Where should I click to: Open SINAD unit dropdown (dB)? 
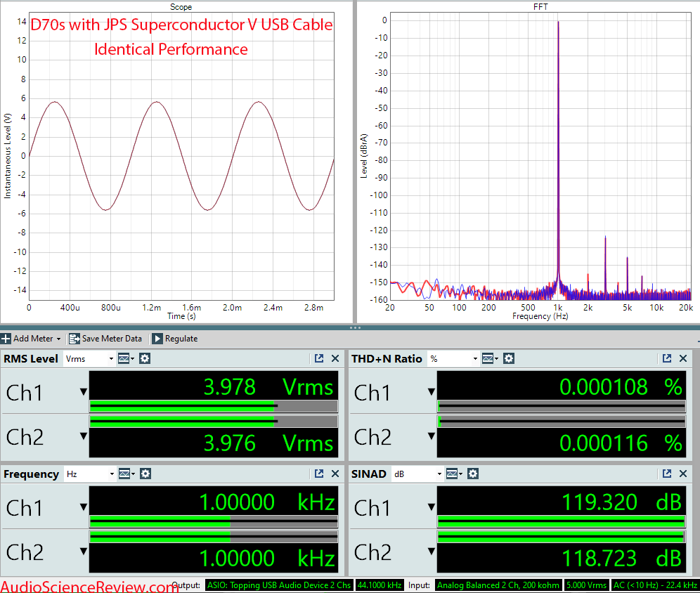click(418, 474)
